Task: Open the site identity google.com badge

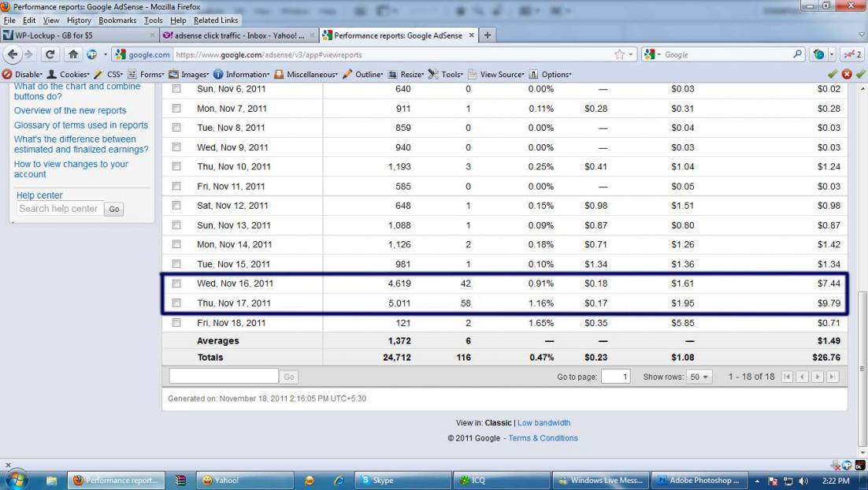Action: (143, 54)
